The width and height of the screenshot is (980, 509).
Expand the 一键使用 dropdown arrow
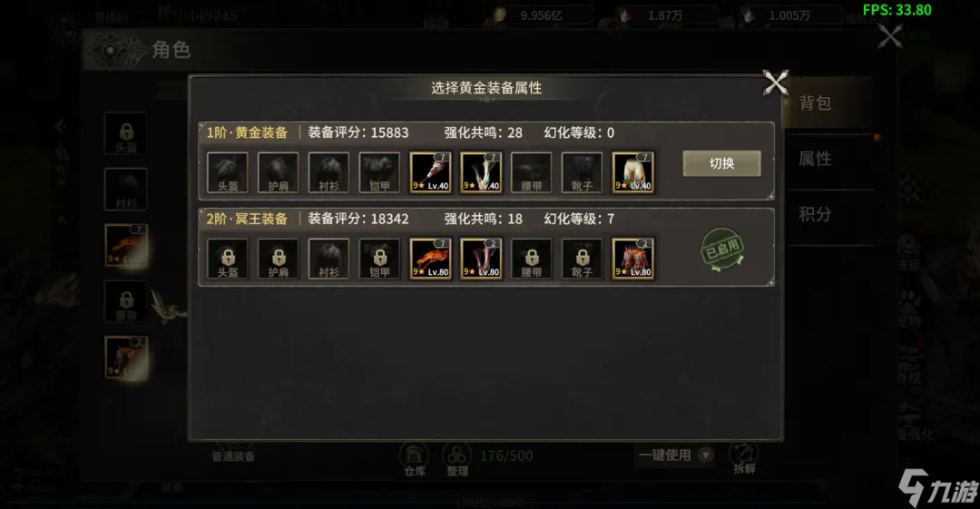(706, 455)
